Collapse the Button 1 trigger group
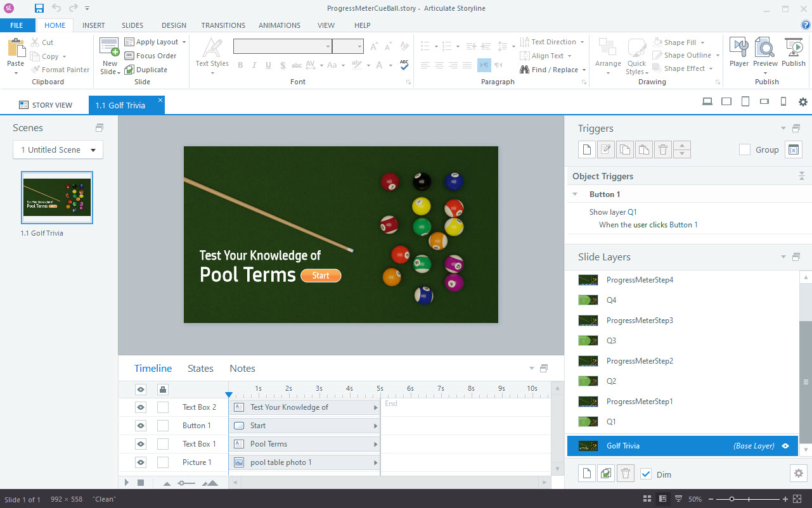This screenshot has width=812, height=508. click(x=575, y=194)
